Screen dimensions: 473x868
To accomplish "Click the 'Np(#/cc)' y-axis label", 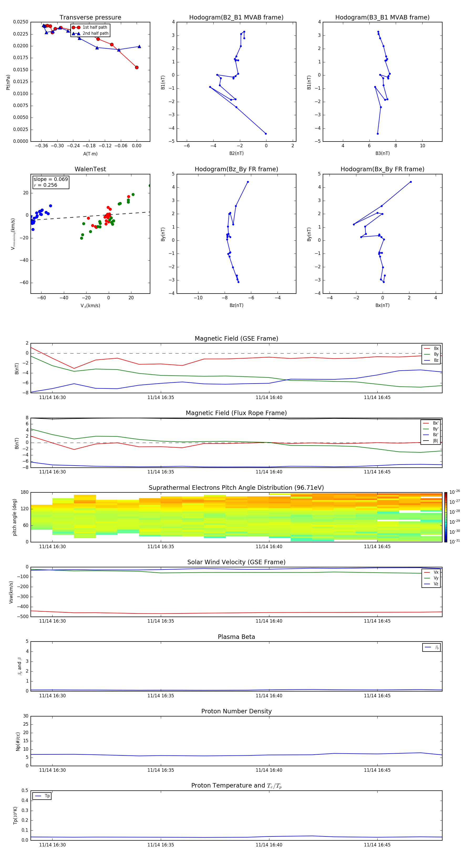I will (x=18, y=741).
